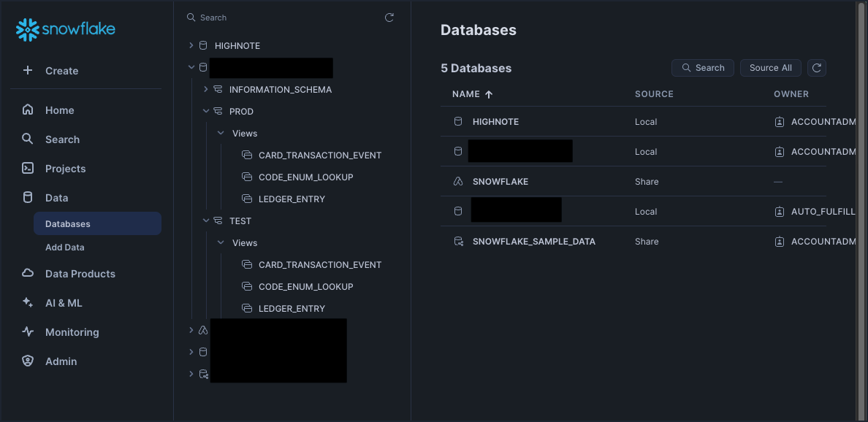Screen dimensions: 868x422
Task: Collapse Views under TEST
Action: 221,243
